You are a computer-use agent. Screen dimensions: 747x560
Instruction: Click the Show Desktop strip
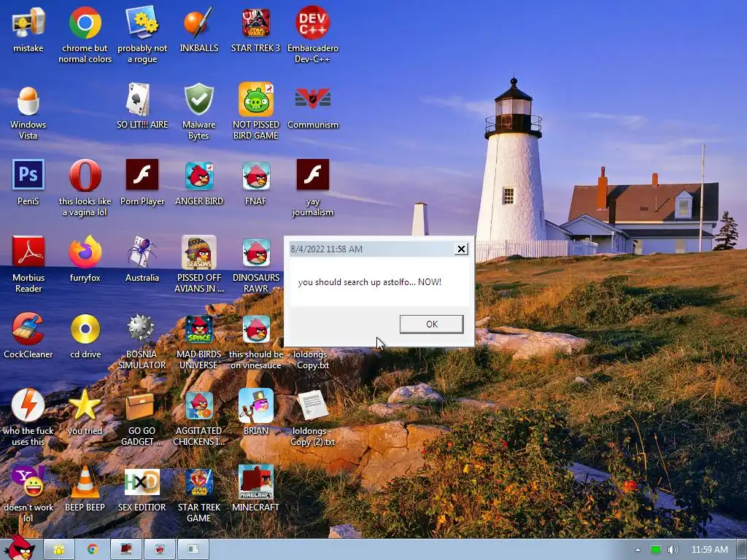coord(741,550)
